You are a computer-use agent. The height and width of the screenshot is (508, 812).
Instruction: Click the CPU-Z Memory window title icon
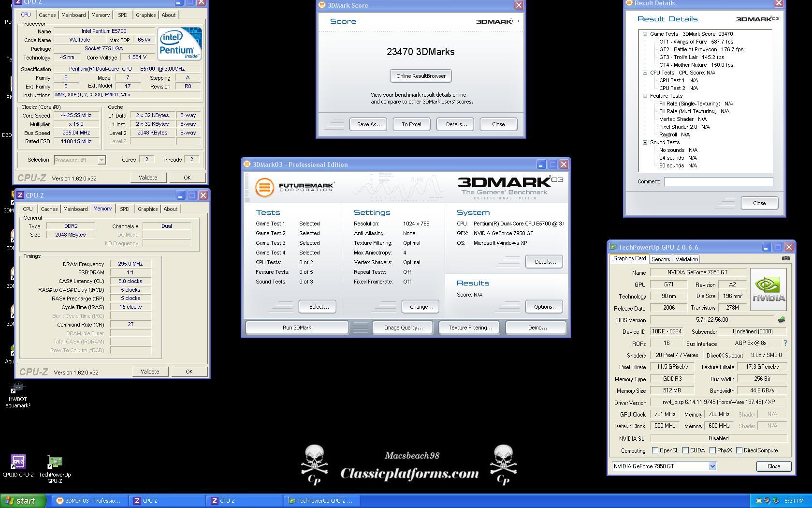coord(20,195)
